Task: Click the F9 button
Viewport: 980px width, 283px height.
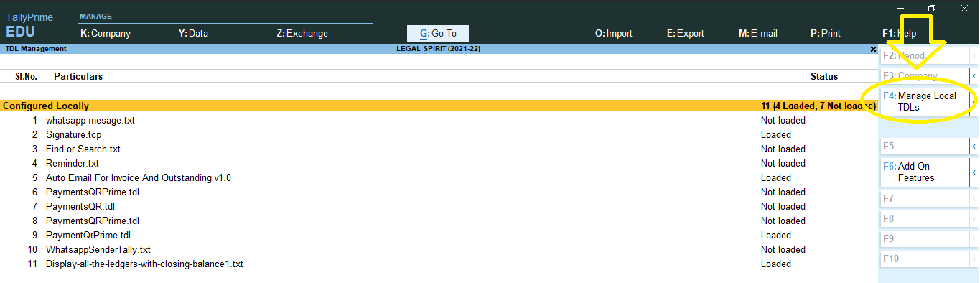Action: click(925, 238)
